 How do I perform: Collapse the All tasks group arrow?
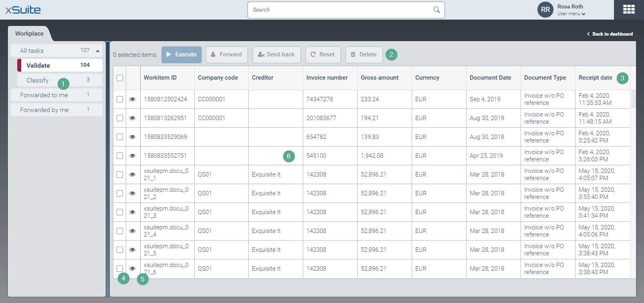pyautogui.click(x=98, y=51)
